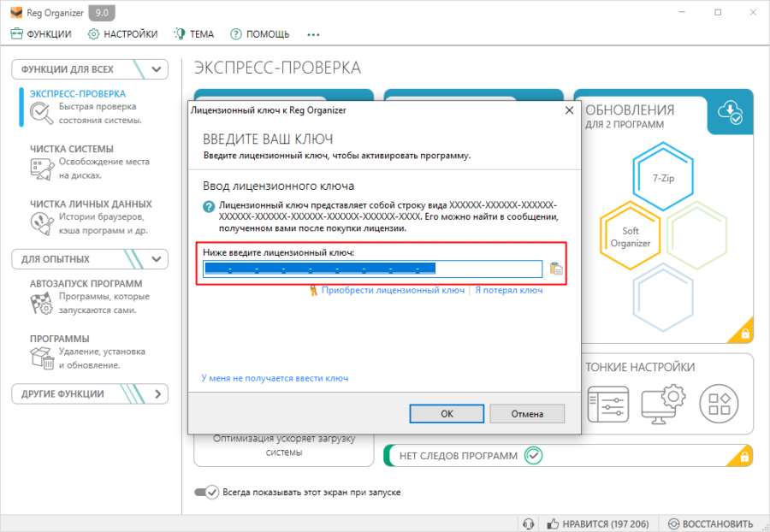Image resolution: width=770 pixels, height=532 pixels.
Task: Open ЧИСТКА СИСТЕМЫ cleanup icon
Action: pos(42,168)
